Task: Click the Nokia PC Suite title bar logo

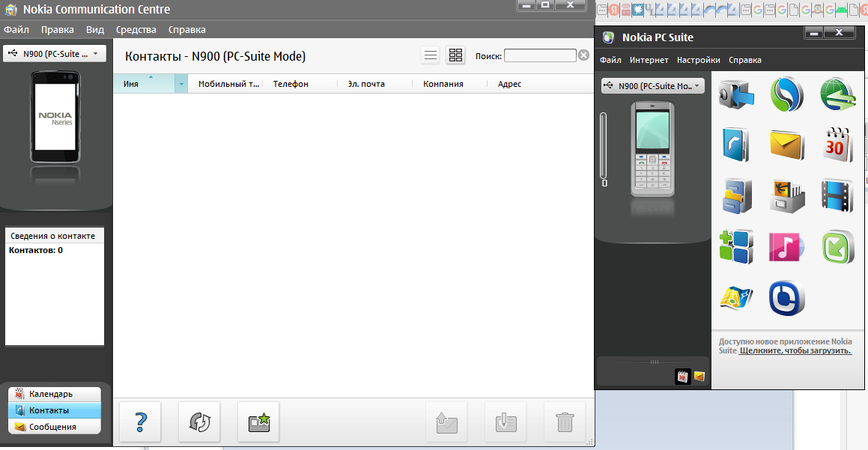Action: click(608, 37)
